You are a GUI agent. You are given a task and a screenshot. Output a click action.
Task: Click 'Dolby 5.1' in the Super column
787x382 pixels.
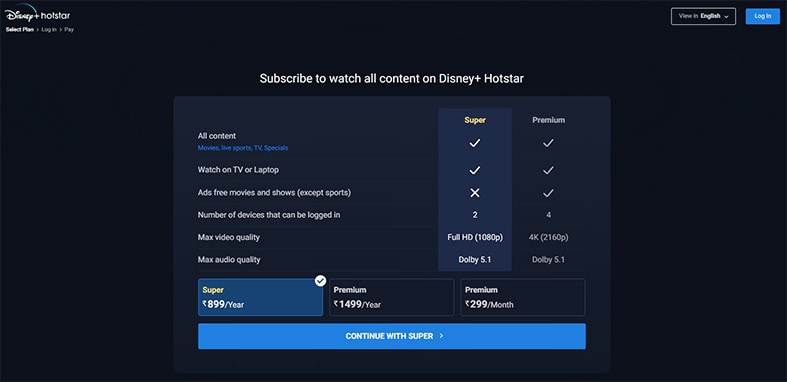pyautogui.click(x=475, y=260)
